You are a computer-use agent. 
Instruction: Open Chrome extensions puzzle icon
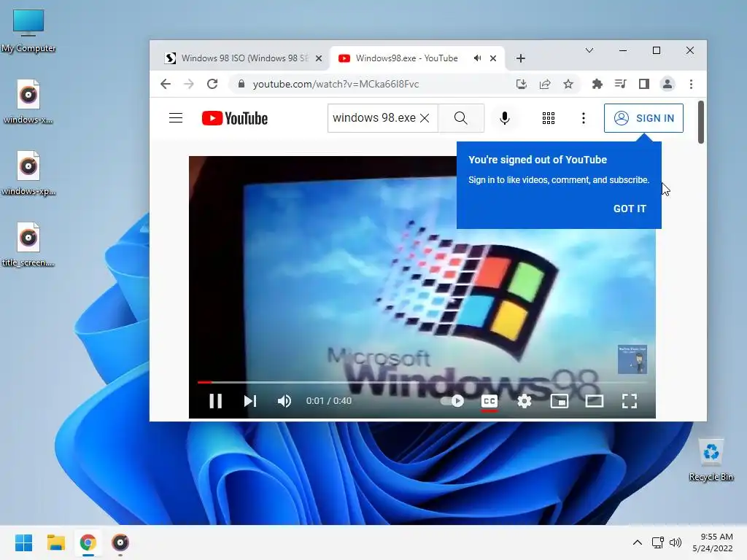point(597,85)
